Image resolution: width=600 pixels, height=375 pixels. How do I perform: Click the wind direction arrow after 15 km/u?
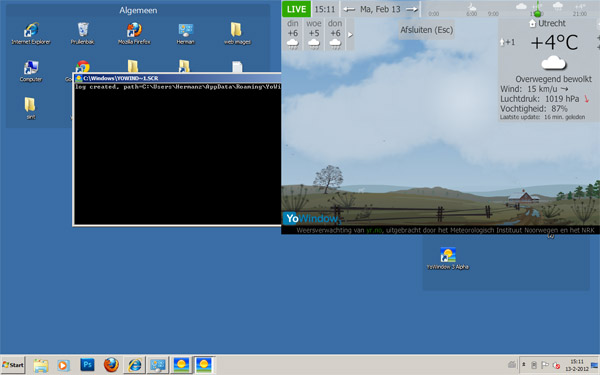click(564, 89)
